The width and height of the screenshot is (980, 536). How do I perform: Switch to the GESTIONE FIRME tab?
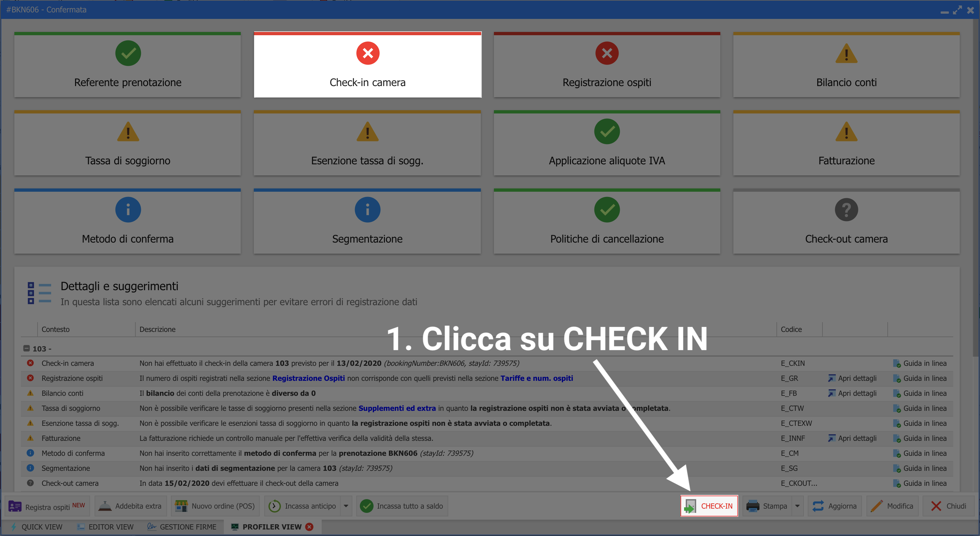pyautogui.click(x=182, y=527)
